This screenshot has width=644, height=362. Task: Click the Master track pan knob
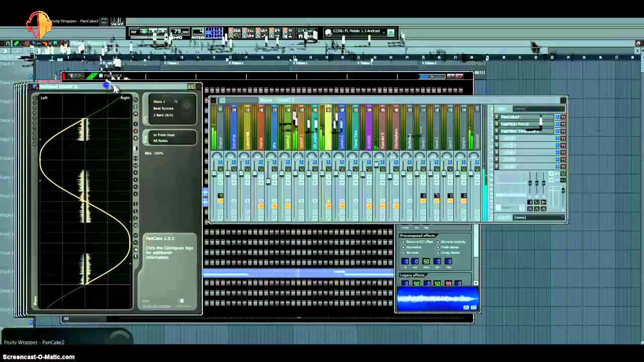click(217, 157)
